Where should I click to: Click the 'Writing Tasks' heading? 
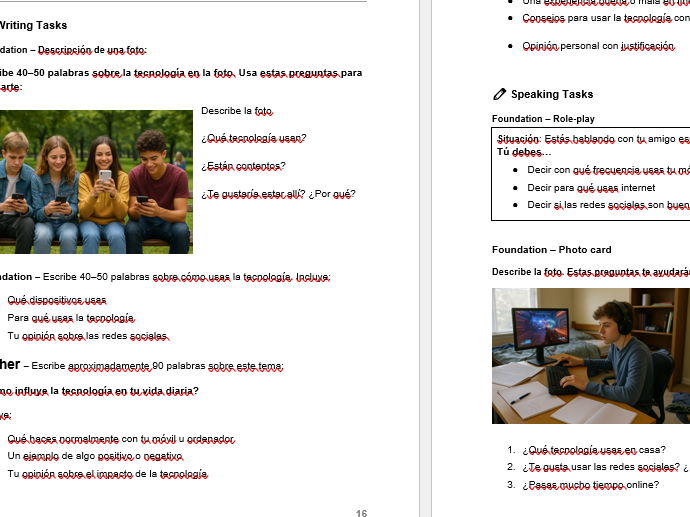[33, 25]
